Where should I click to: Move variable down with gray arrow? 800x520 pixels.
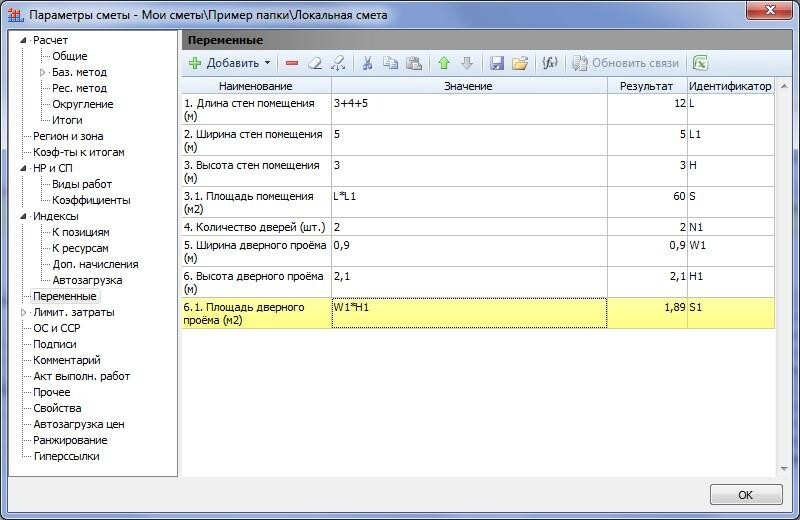[466, 63]
